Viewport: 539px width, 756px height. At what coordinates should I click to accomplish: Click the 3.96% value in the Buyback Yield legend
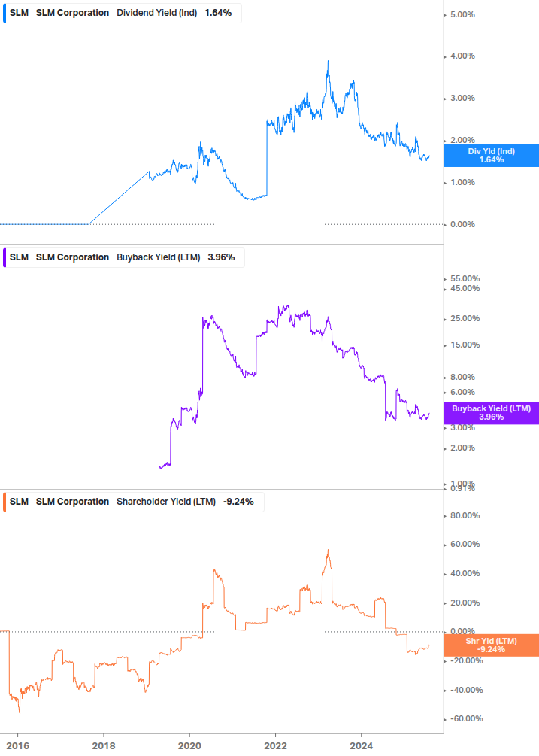221,257
